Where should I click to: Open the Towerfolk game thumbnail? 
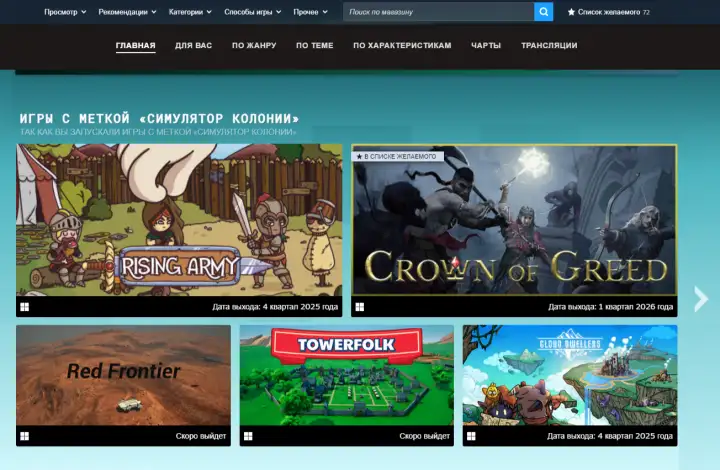[x=346, y=375]
